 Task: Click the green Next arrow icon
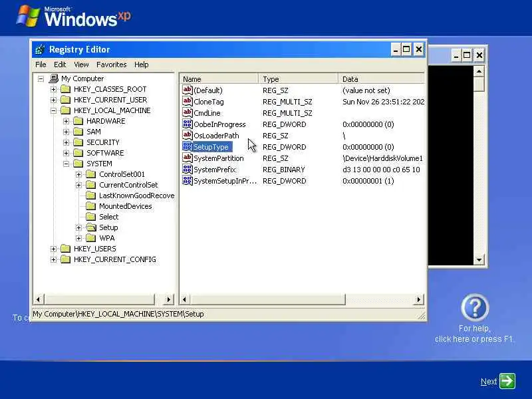[507, 380]
